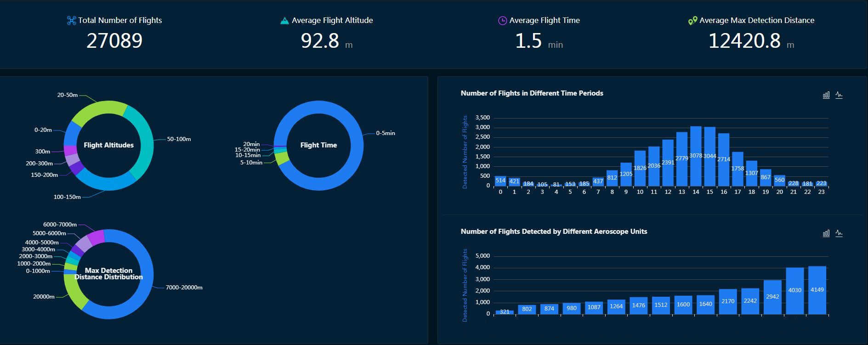Select the 5-10min flight time label

point(251,163)
